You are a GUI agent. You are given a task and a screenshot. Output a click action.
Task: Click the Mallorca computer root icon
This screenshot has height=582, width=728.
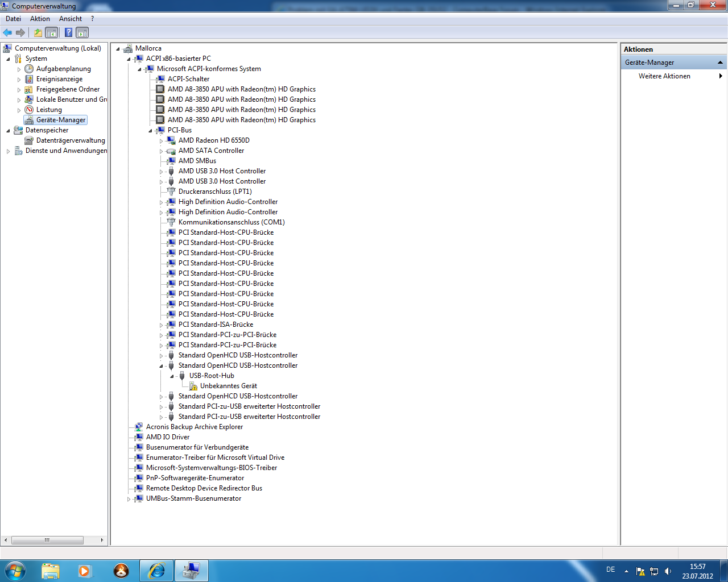point(128,48)
